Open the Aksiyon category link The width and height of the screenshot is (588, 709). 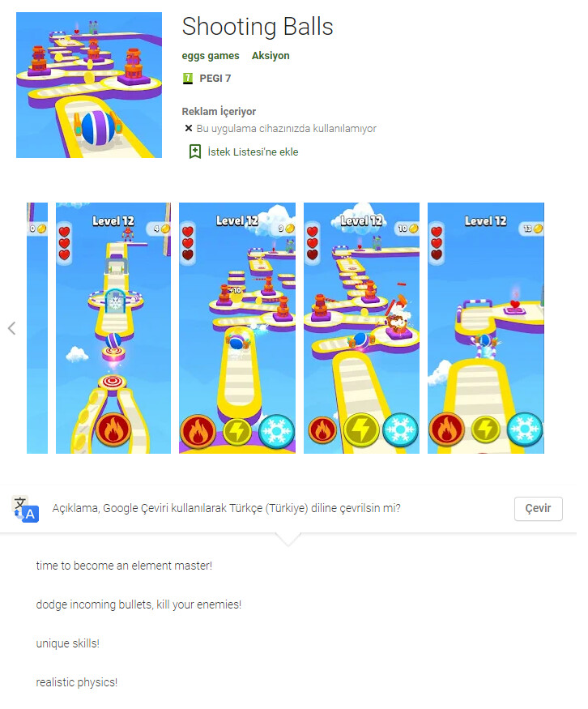click(x=271, y=56)
